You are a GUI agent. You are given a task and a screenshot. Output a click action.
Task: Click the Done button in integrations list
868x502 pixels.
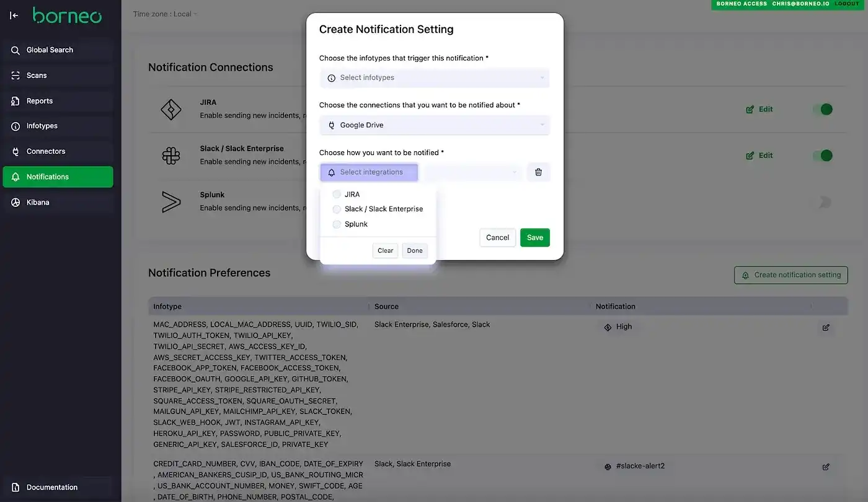[x=415, y=251]
